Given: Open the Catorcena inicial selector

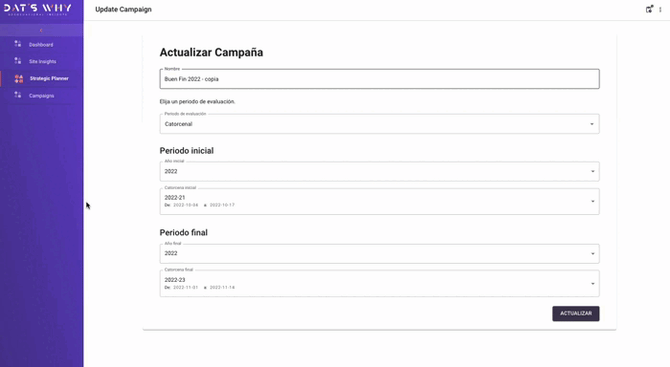Looking at the screenshot, I should [379, 201].
